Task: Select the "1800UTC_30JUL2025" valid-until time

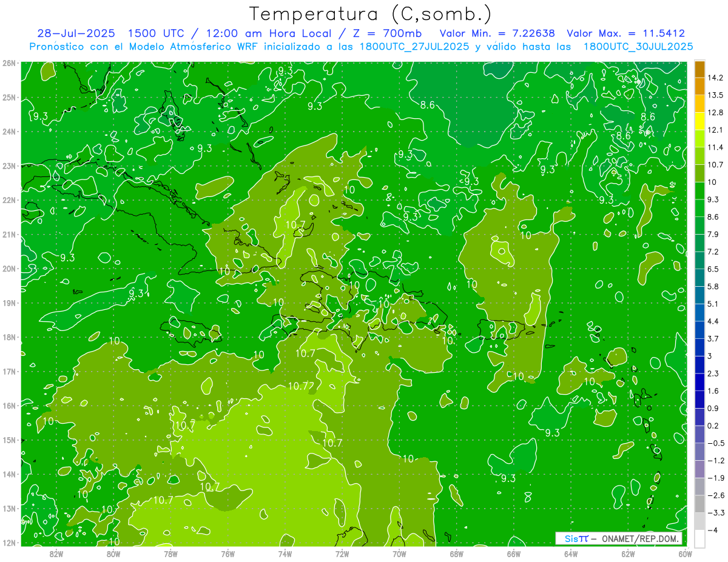Action: coord(638,47)
